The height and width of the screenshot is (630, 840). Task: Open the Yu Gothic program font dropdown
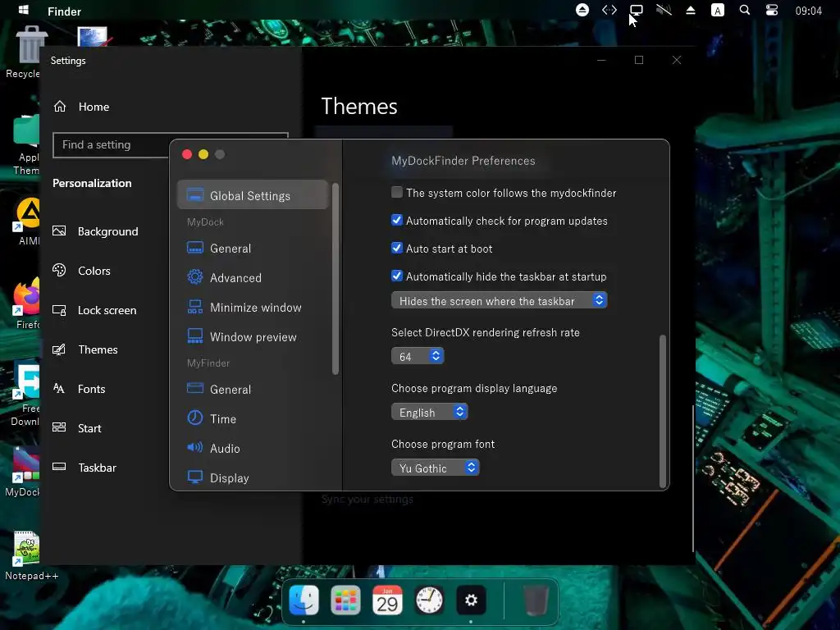coord(436,468)
